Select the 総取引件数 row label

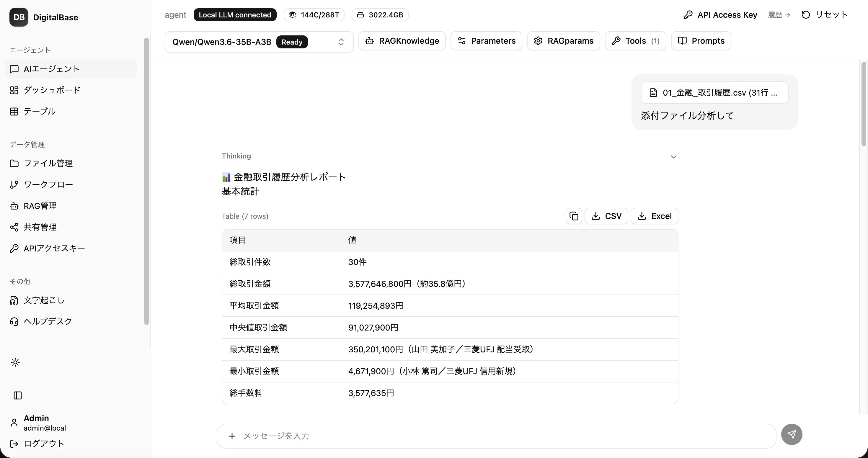click(x=250, y=262)
